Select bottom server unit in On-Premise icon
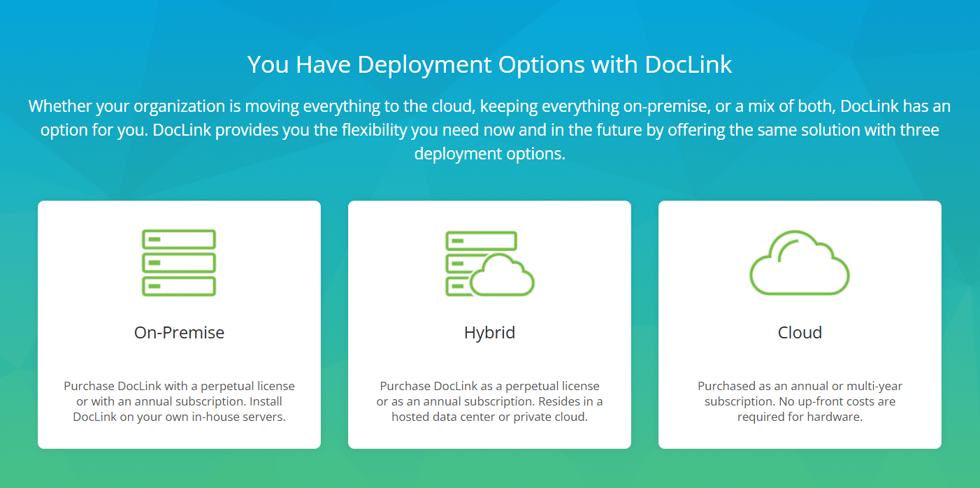The height and width of the screenshot is (488, 980). coord(179,286)
